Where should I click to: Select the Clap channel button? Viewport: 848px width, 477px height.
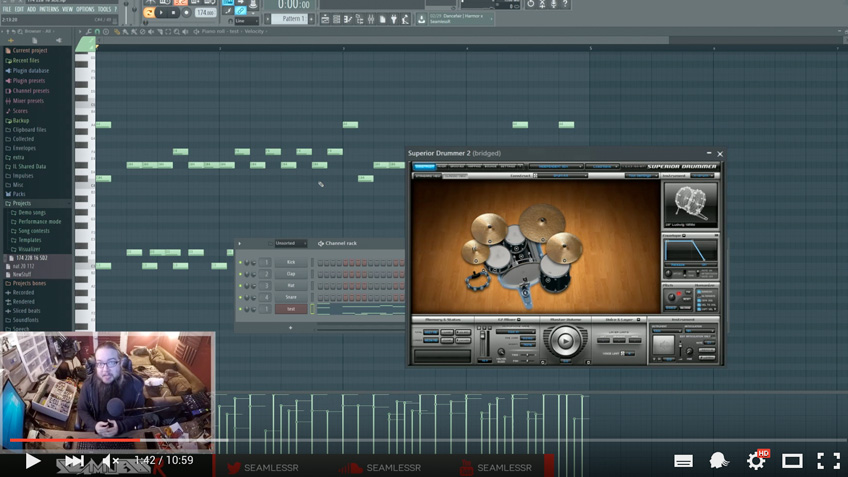[291, 274]
